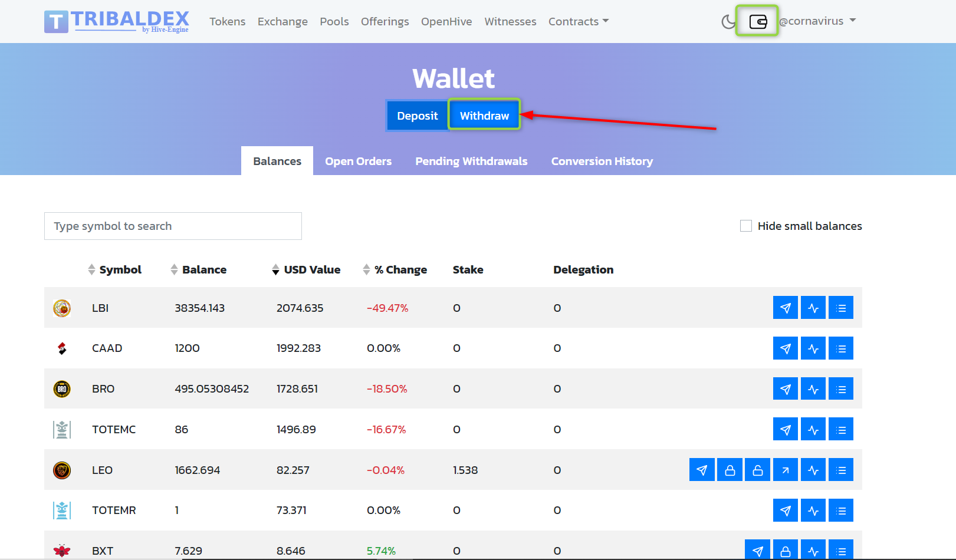
Task: Click the LBI token logo
Action: click(x=62, y=308)
